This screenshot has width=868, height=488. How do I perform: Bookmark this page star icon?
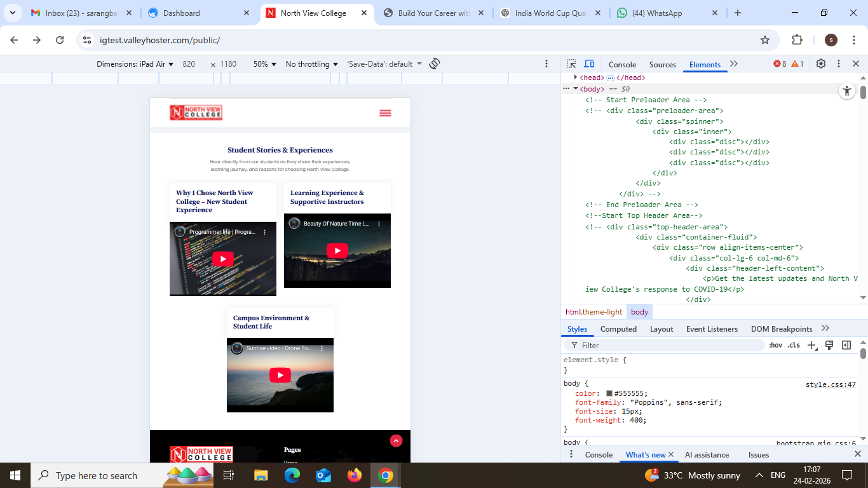pyautogui.click(x=765, y=40)
